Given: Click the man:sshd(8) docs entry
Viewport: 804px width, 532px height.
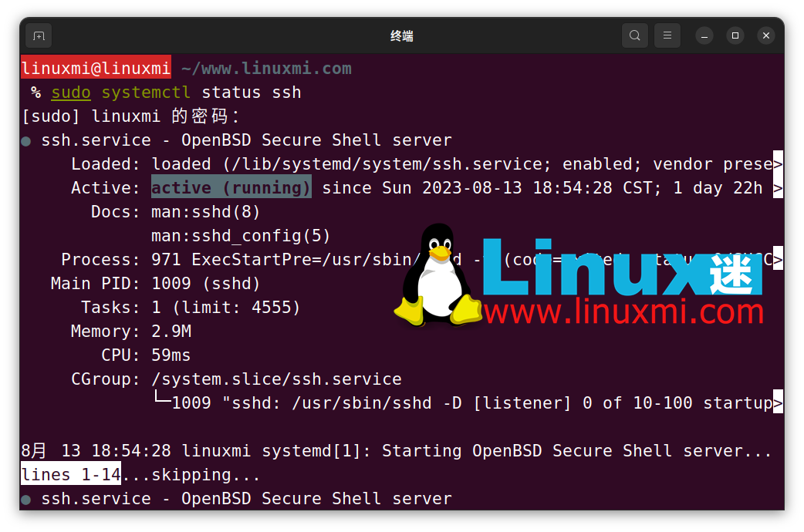Looking at the screenshot, I should coord(205,212).
